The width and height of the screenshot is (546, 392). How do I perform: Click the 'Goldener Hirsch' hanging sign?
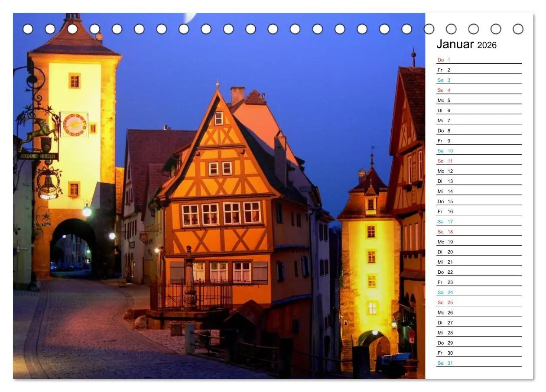[38, 156]
